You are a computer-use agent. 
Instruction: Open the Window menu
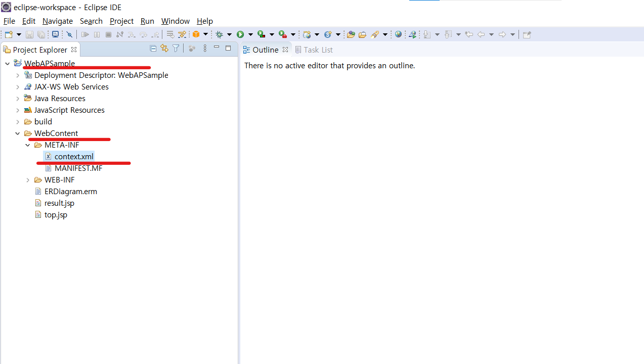coord(176,21)
